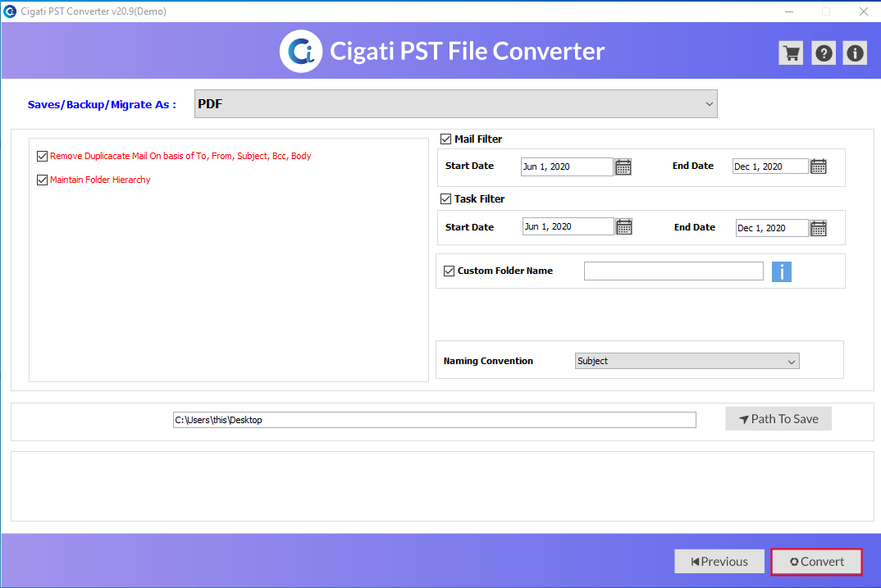
Task: Open calendar for Task Filter End Date
Action: (818, 228)
